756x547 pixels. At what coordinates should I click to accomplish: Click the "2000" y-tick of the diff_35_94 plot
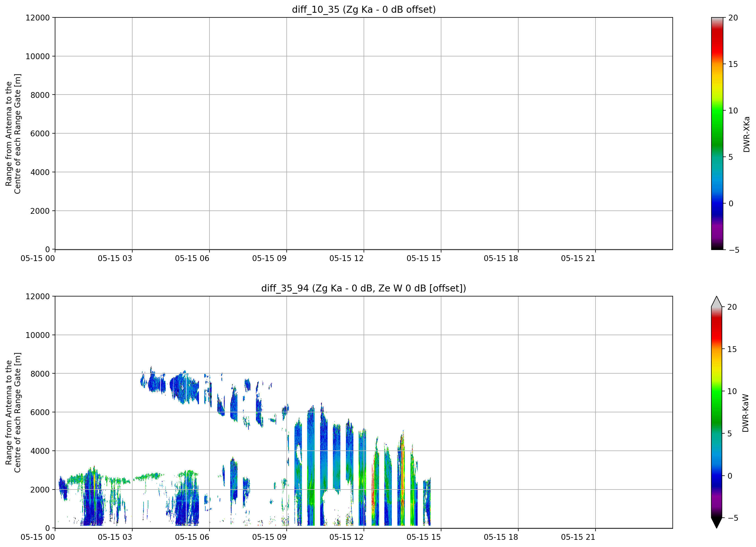coord(40,490)
